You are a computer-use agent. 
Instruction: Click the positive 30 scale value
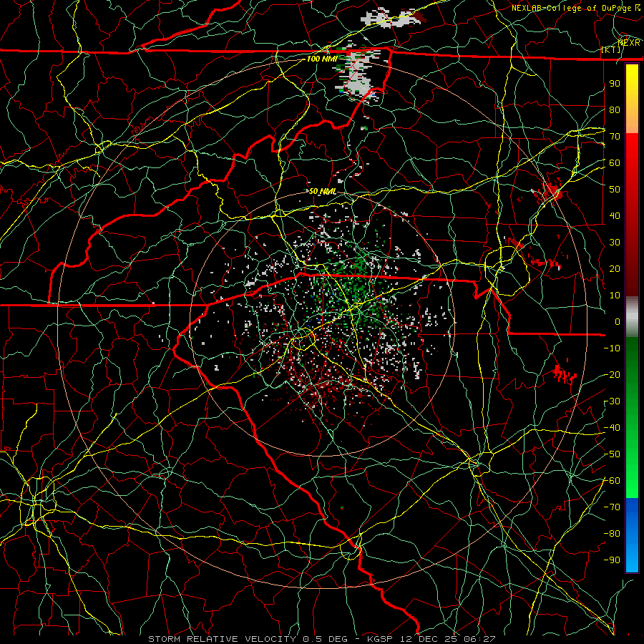click(615, 243)
